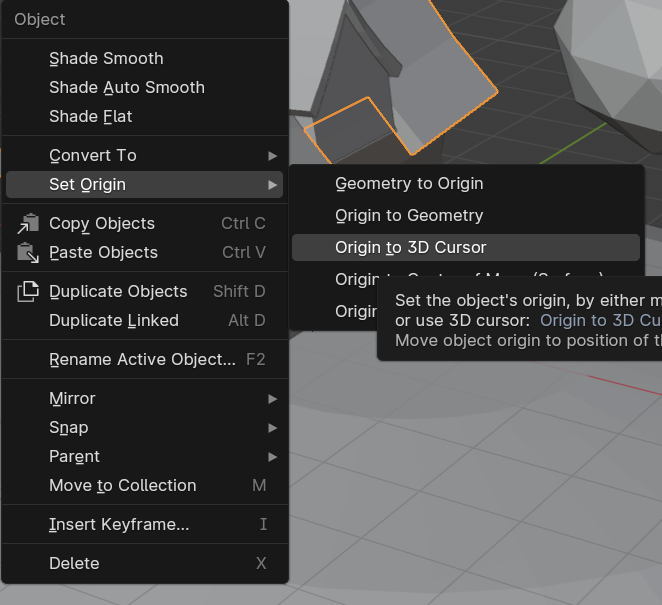Click the Paste Objects clipboard icon
The width and height of the screenshot is (662, 605).
coord(28,252)
